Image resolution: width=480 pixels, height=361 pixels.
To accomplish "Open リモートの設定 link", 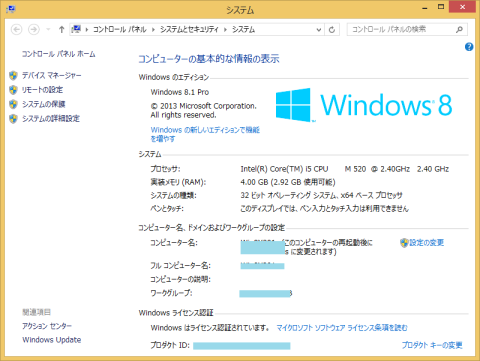I will (x=42, y=90).
